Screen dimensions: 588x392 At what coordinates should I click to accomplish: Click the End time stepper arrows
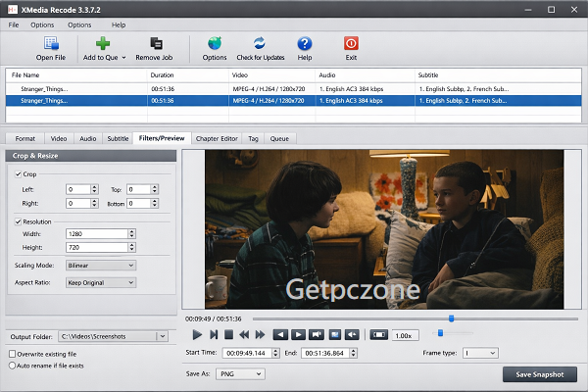353,353
